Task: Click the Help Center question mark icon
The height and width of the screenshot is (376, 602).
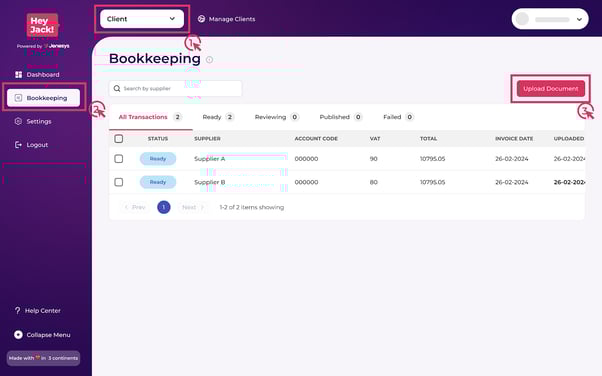Action: coord(17,310)
